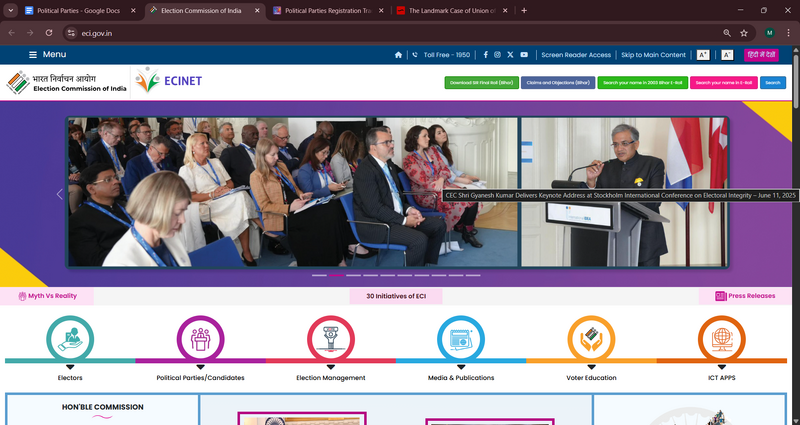Open ECI's Facebook page icon
800x425 pixels.
pyautogui.click(x=486, y=55)
